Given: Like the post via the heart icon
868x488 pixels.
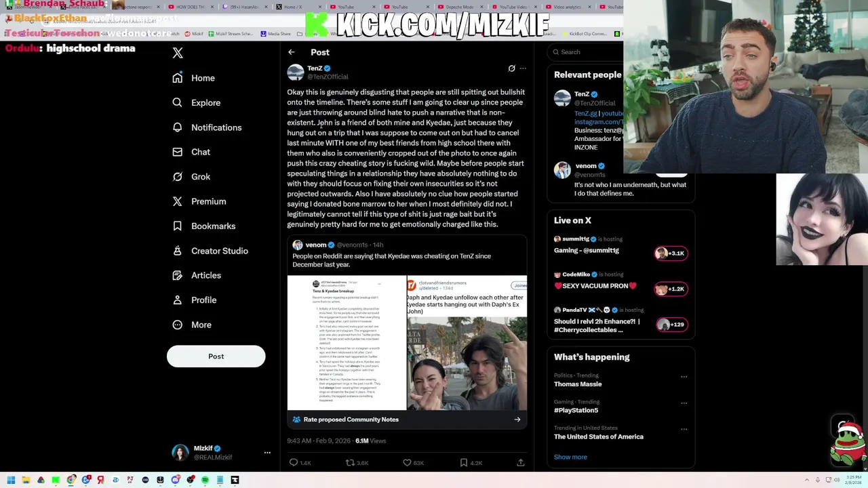Looking at the screenshot, I should (407, 462).
